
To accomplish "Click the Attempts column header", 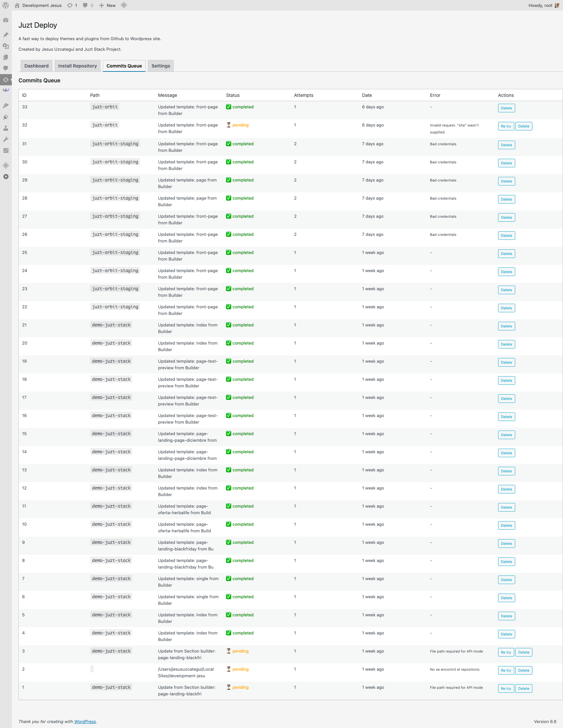I will tap(303, 95).
